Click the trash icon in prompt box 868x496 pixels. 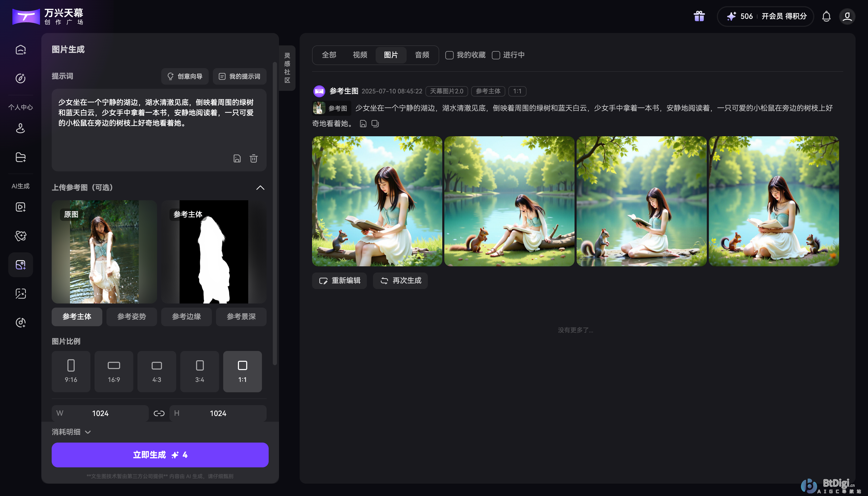pyautogui.click(x=253, y=158)
